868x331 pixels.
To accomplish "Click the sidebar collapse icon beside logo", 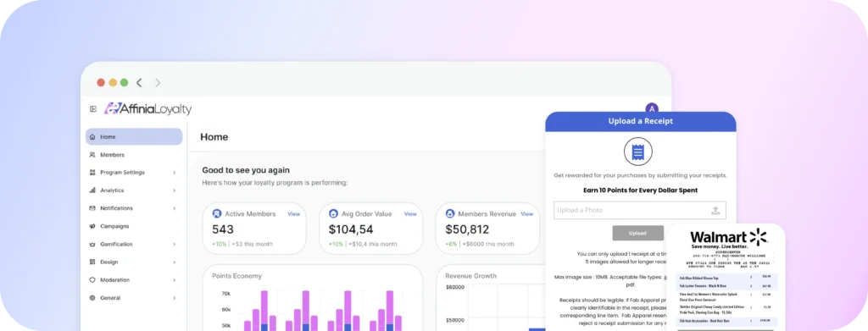I will pyautogui.click(x=93, y=109).
